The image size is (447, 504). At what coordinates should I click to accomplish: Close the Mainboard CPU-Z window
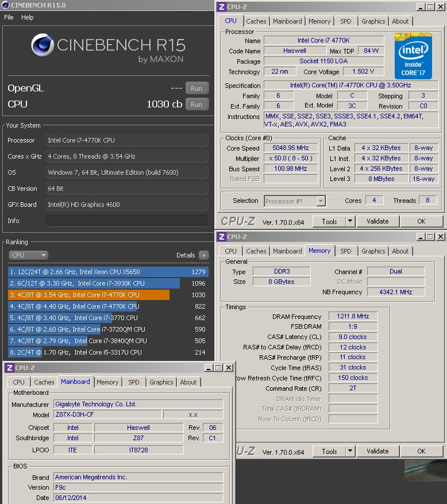tap(229, 368)
